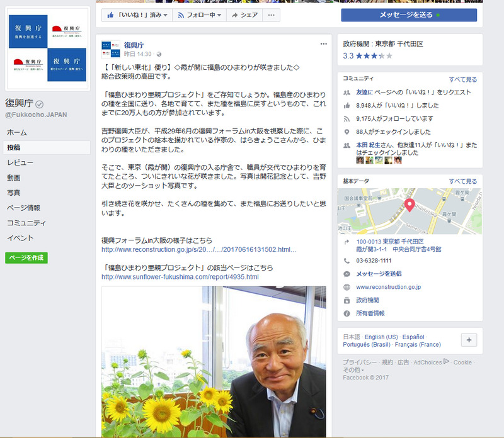Select ページ情報 in the left sidebar
Viewport: 504px width, 438px height.
tap(23, 208)
